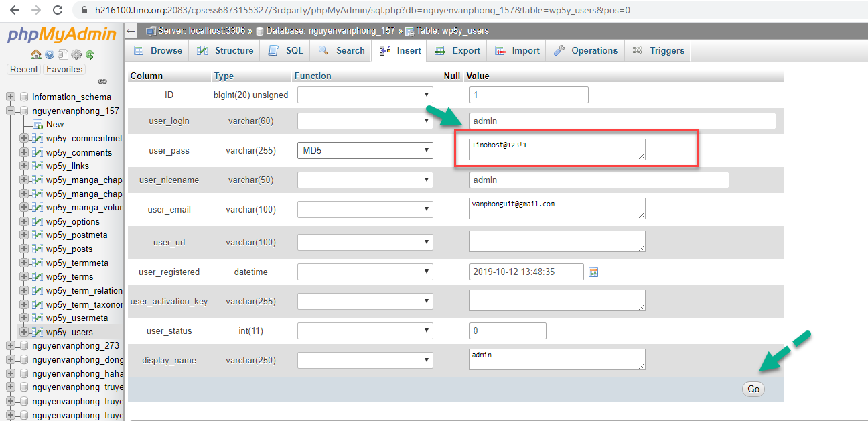Click the Export icon
The width and height of the screenshot is (868, 421).
click(x=440, y=50)
